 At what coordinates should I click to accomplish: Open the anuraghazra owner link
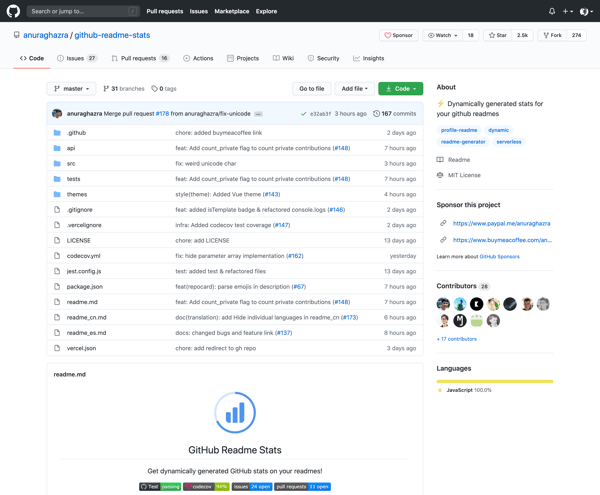coord(46,35)
